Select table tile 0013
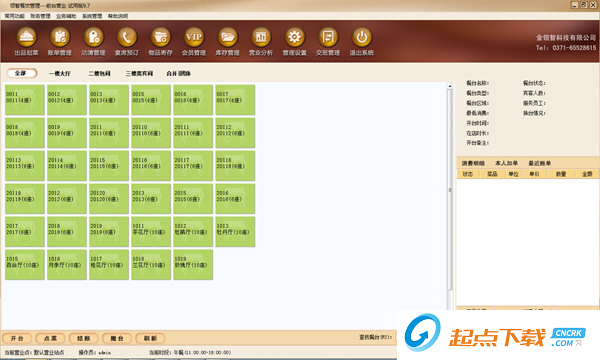600x360 pixels. click(x=109, y=100)
